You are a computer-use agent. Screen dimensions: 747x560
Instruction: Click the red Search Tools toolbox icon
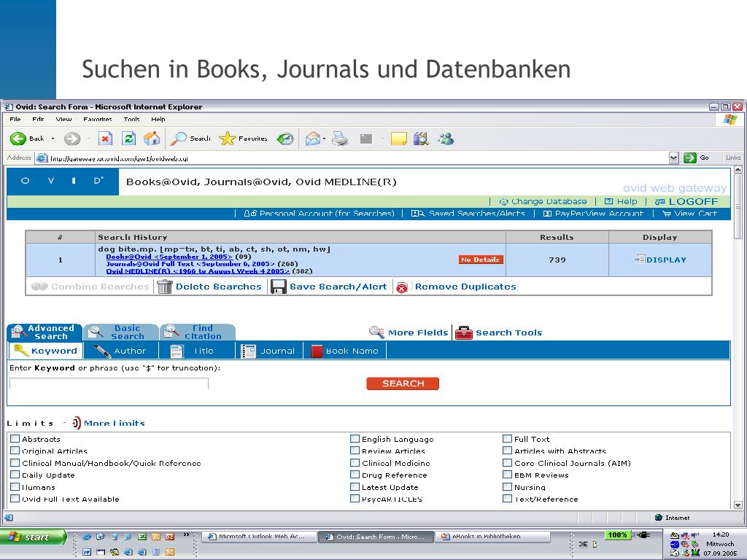tap(463, 332)
